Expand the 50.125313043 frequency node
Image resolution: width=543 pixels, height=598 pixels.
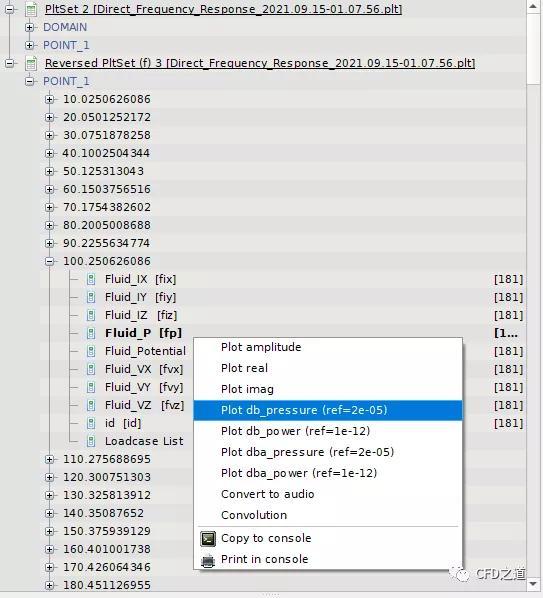(x=50, y=171)
